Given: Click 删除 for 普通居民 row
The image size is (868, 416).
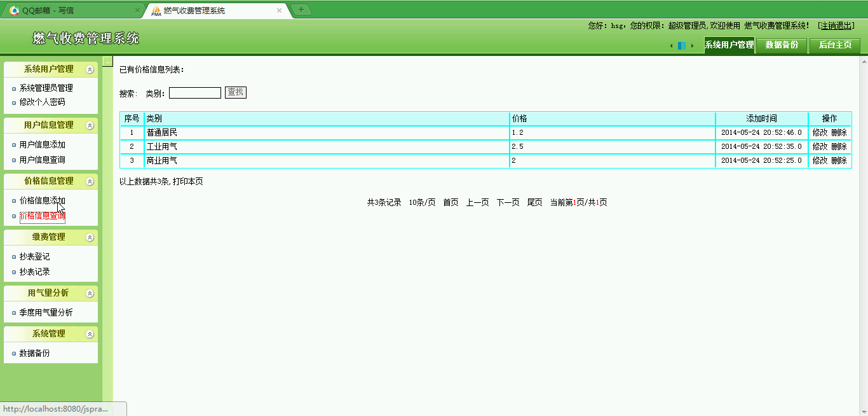Looking at the screenshot, I should click(839, 133).
